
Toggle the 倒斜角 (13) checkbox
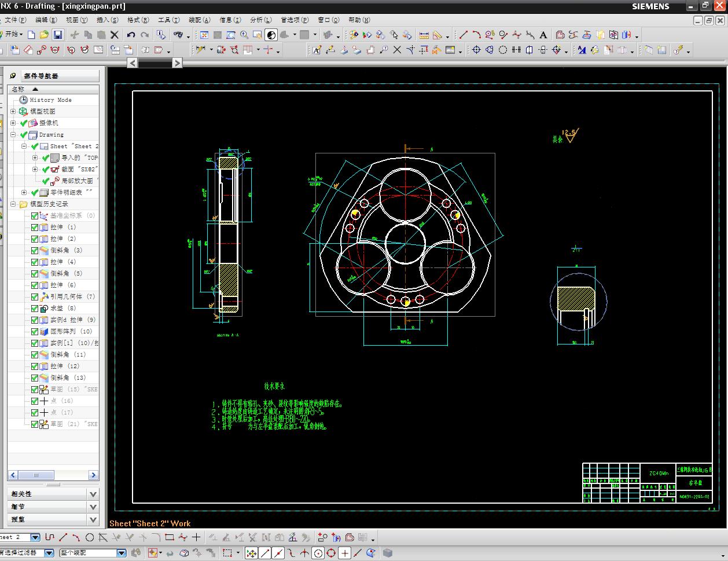coord(35,378)
